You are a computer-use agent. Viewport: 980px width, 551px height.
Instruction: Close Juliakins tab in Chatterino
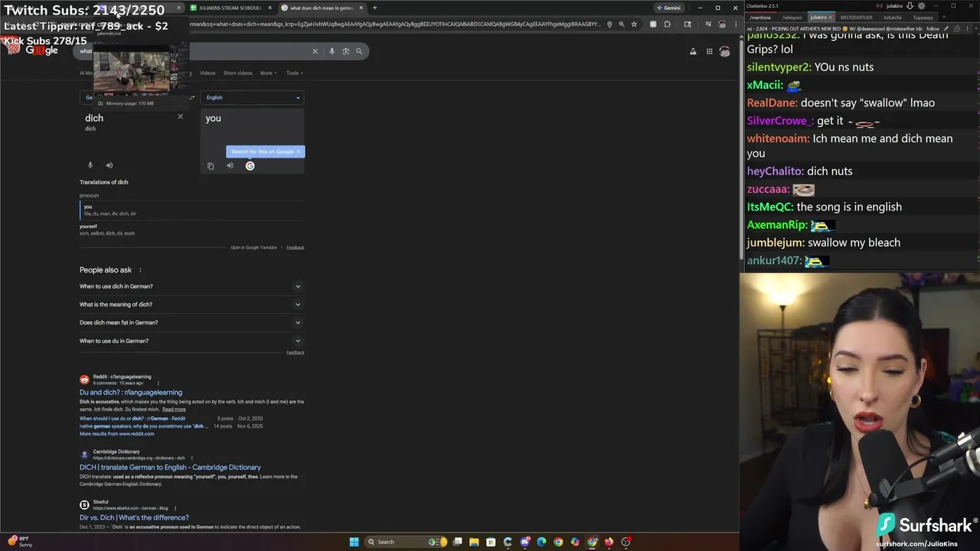(830, 17)
